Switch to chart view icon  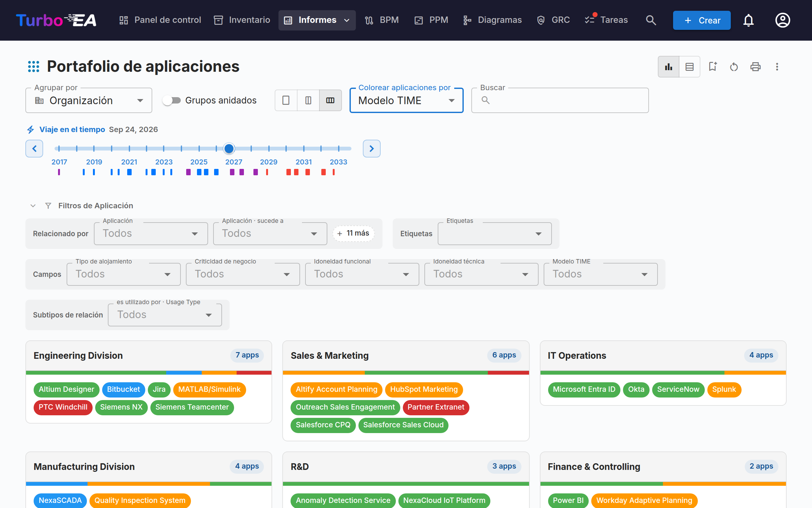coord(668,67)
